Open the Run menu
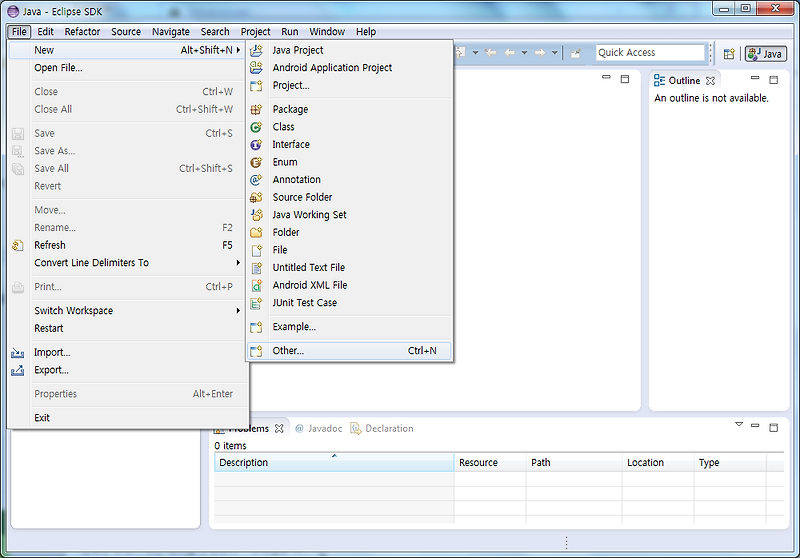Viewport: 800px width, 558px height. [x=290, y=32]
